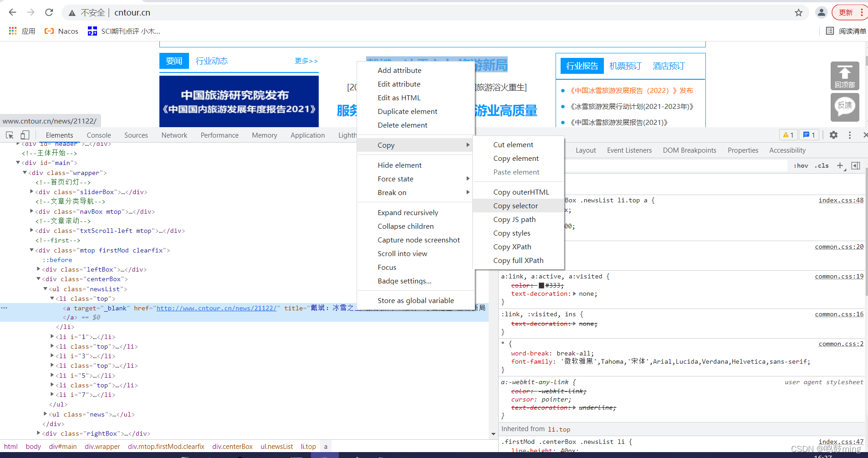The width and height of the screenshot is (868, 458).
Task: Open DevTools three-dot customize menu
Action: (850, 135)
